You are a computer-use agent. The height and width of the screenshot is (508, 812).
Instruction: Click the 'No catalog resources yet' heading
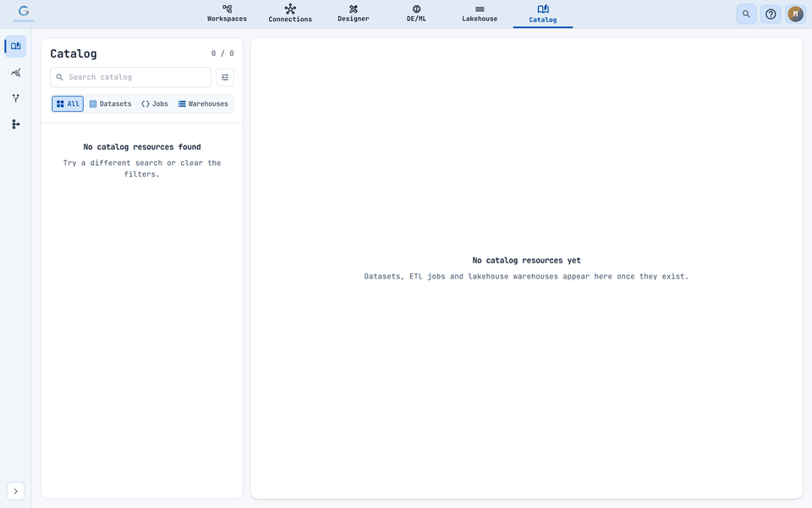click(x=527, y=260)
